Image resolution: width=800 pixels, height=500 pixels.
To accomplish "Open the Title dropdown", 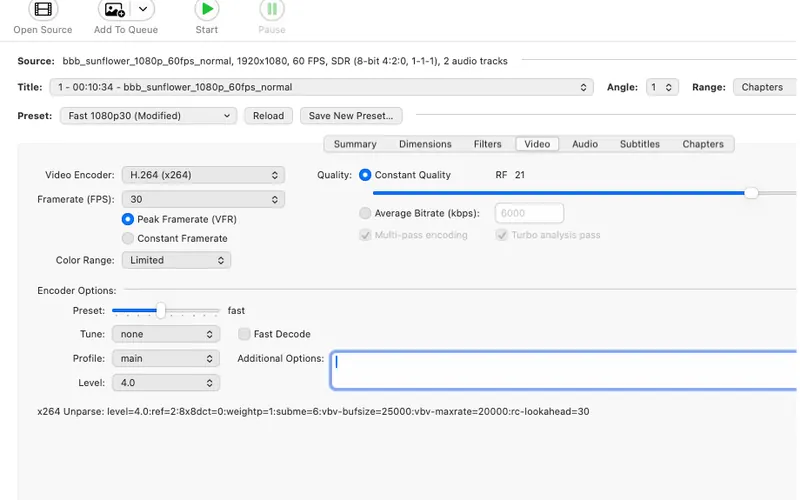I will 321,87.
